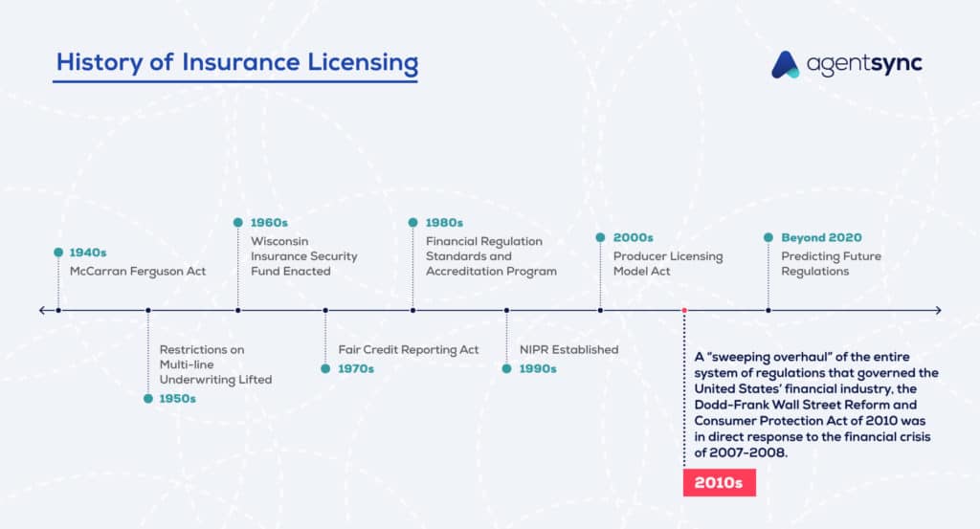Select the Beyond 2020 marker
980x529 pixels.
click(768, 237)
